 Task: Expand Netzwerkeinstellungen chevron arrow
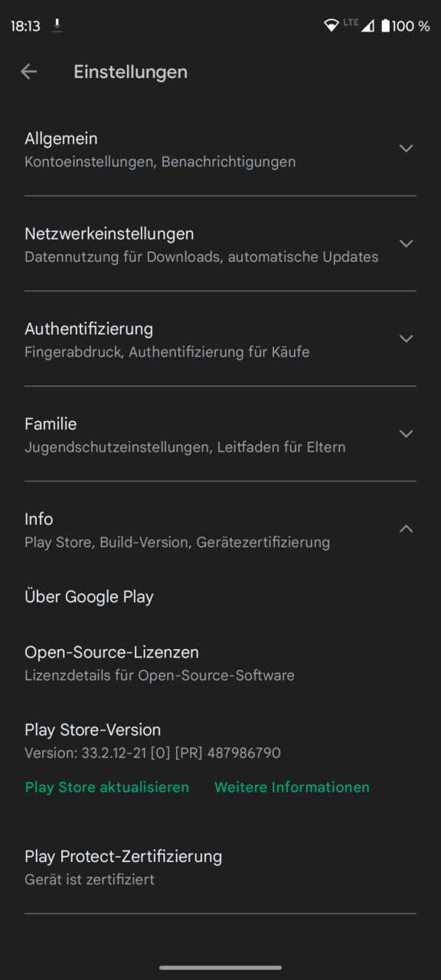[407, 243]
